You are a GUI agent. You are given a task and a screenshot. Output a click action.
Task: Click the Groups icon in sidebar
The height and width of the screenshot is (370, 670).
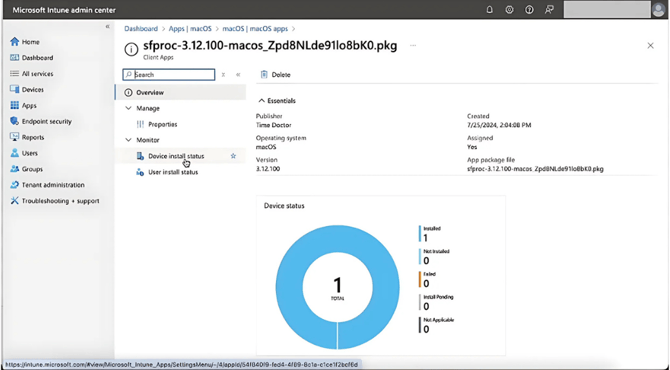pyautogui.click(x=15, y=169)
